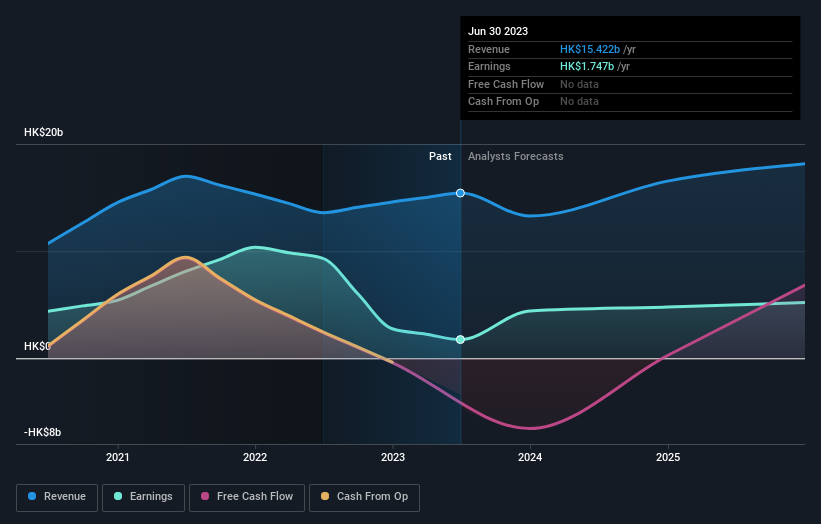This screenshot has width=821, height=524.
Task: Click the Past label
Action: [x=440, y=157]
